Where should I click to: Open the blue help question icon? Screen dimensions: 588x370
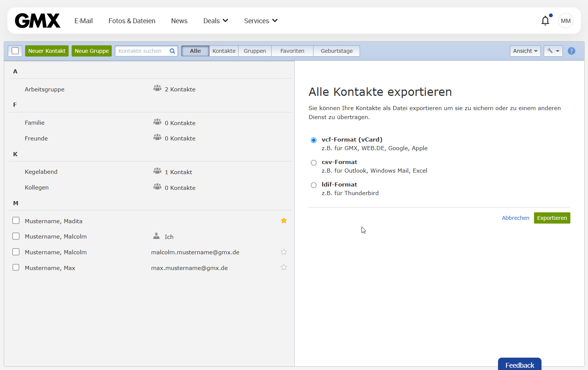coord(571,51)
